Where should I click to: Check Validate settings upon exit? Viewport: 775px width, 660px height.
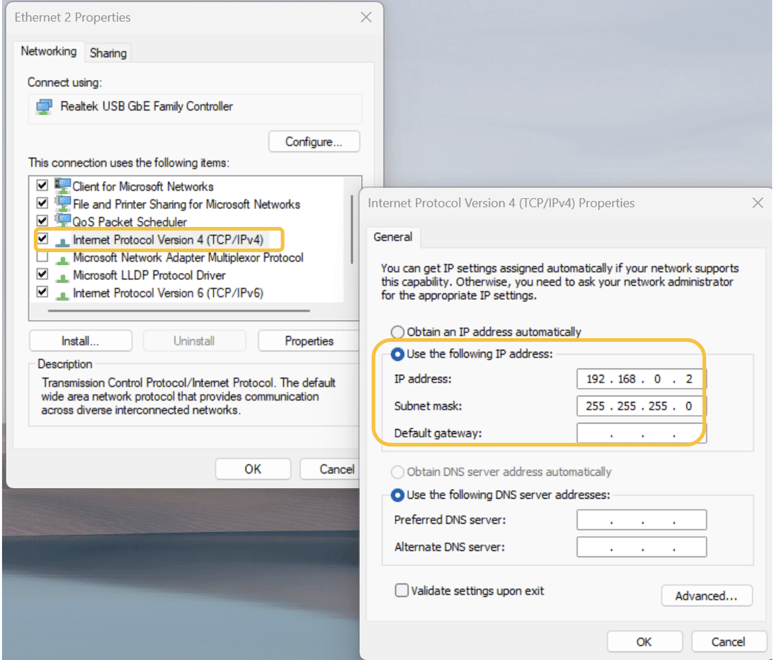pyautogui.click(x=401, y=590)
